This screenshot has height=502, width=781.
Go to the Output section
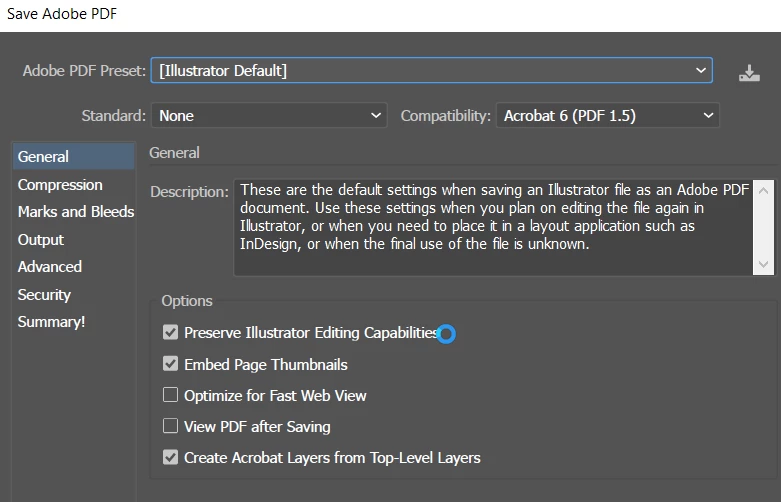(41, 240)
